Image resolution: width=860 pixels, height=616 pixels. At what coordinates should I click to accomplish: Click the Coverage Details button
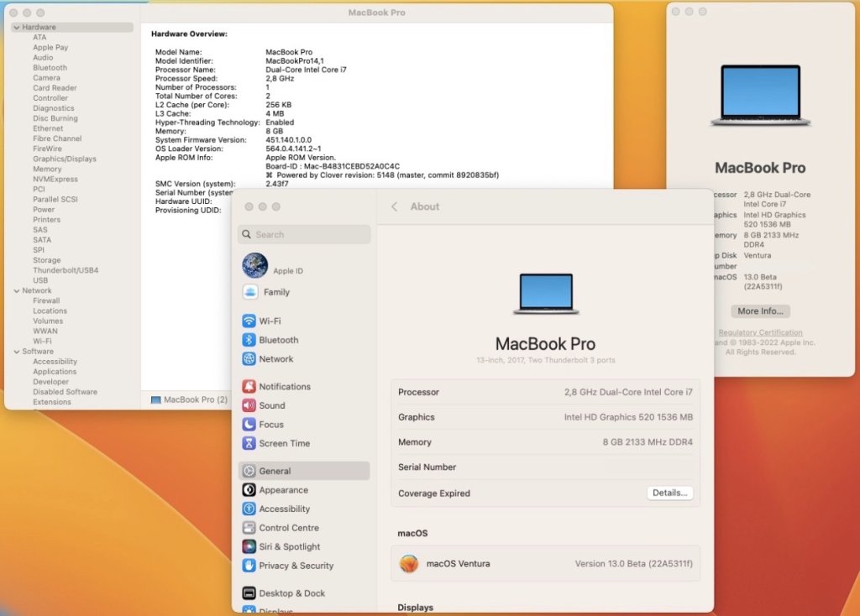pos(669,493)
